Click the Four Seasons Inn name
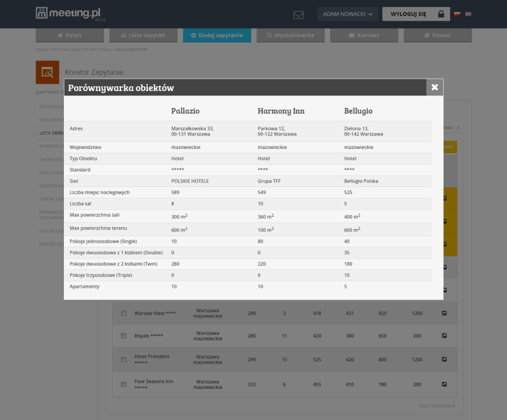The height and width of the screenshot is (420, 507). pyautogui.click(x=153, y=384)
